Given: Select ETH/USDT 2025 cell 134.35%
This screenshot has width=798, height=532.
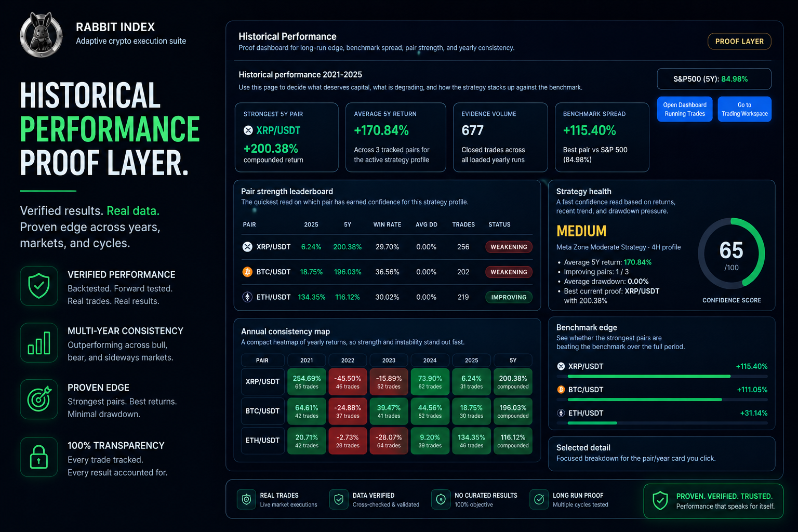Looking at the screenshot, I should (x=471, y=441).
